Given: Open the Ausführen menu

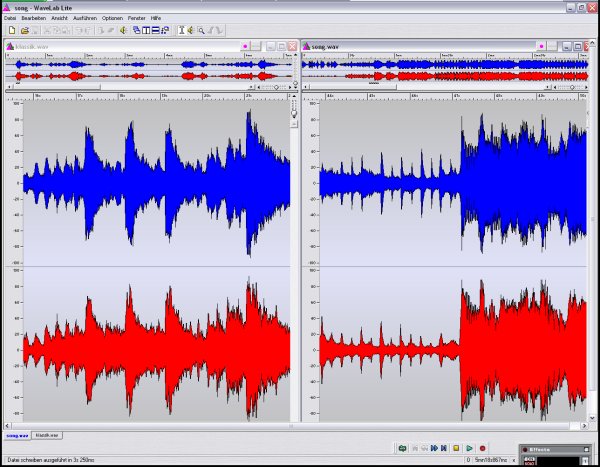Looking at the screenshot, I should (86, 18).
